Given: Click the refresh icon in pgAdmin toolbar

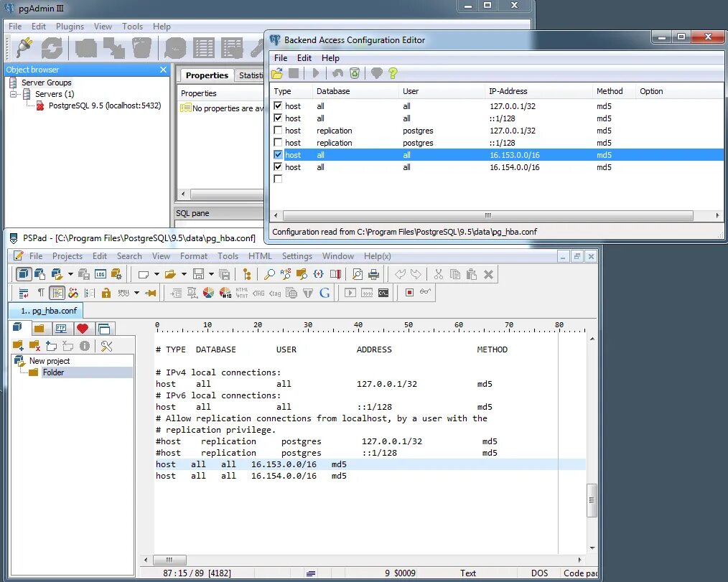Looking at the screenshot, I should coord(52,48).
